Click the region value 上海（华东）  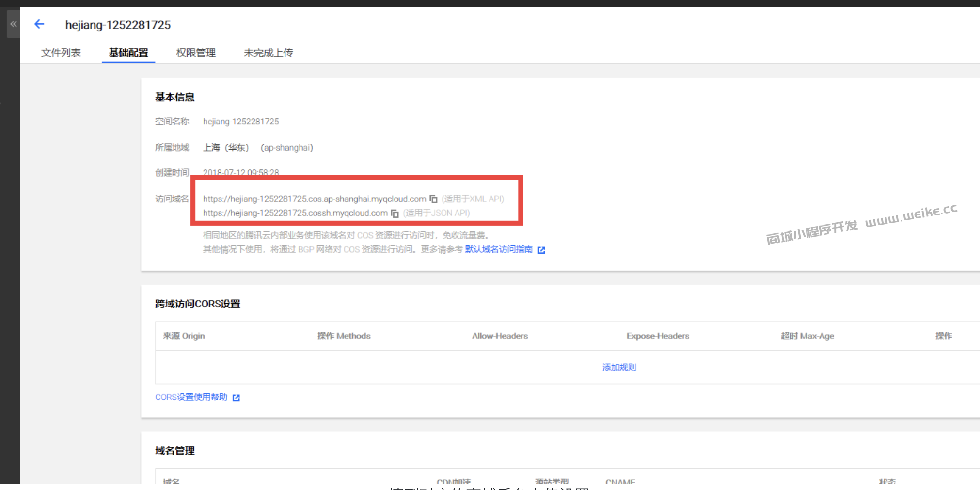226,148
